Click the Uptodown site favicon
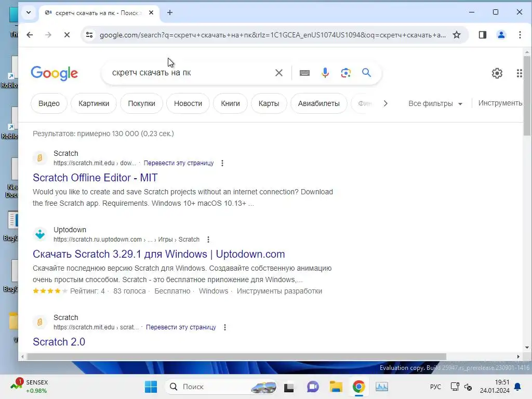The image size is (532, 399). pos(40,234)
